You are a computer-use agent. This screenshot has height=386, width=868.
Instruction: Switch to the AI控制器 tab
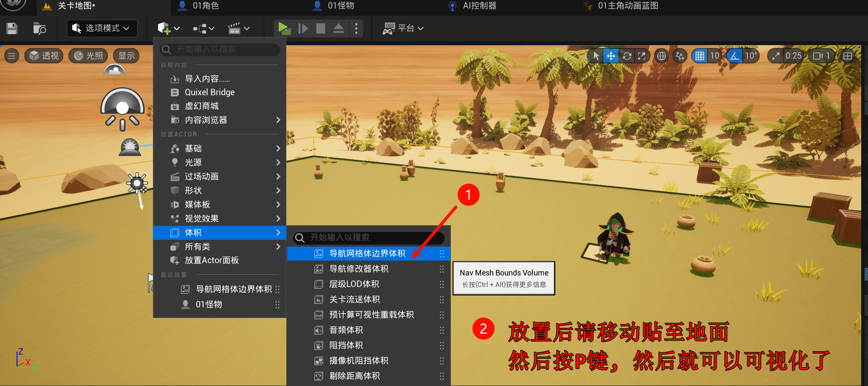tap(479, 6)
